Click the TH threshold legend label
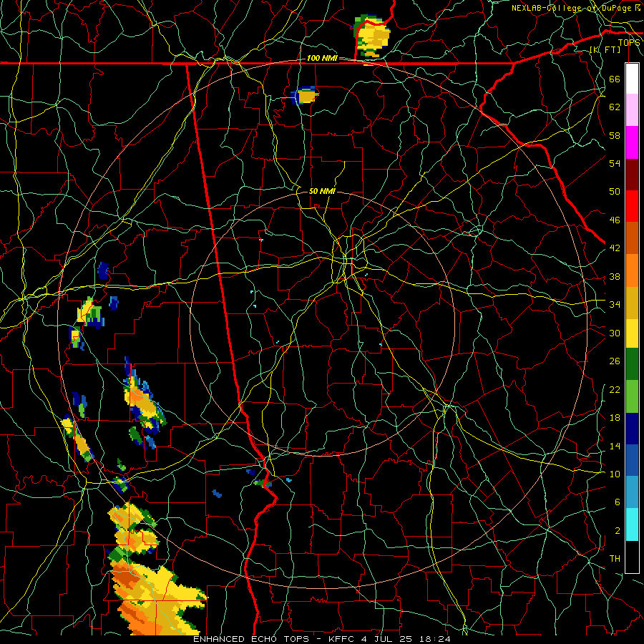The height and width of the screenshot is (644, 644). [615, 559]
